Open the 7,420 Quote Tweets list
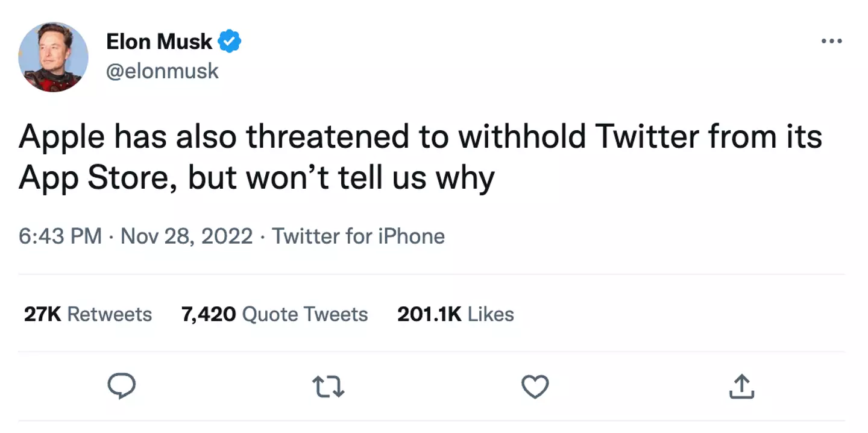This screenshot has height=433, width=868. [274, 314]
